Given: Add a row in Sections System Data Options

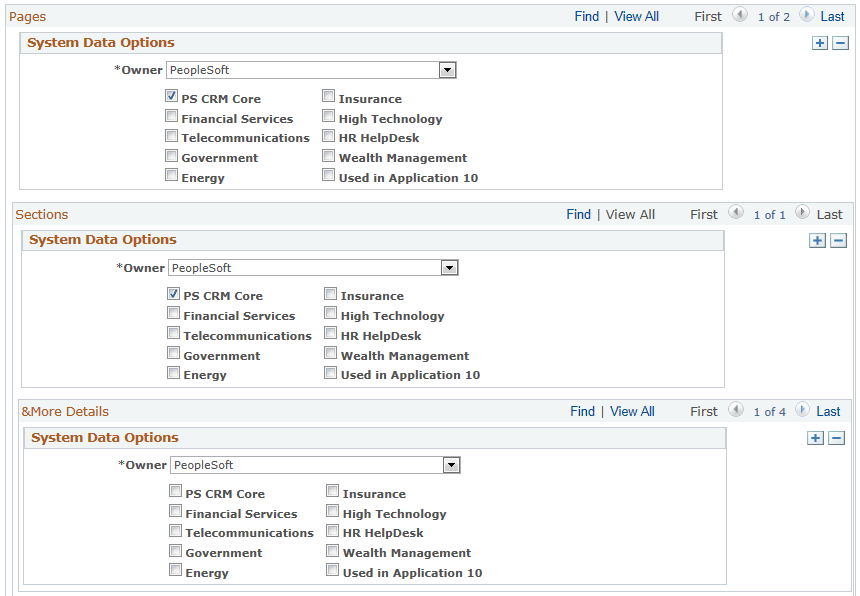Looking at the screenshot, I should click(817, 240).
